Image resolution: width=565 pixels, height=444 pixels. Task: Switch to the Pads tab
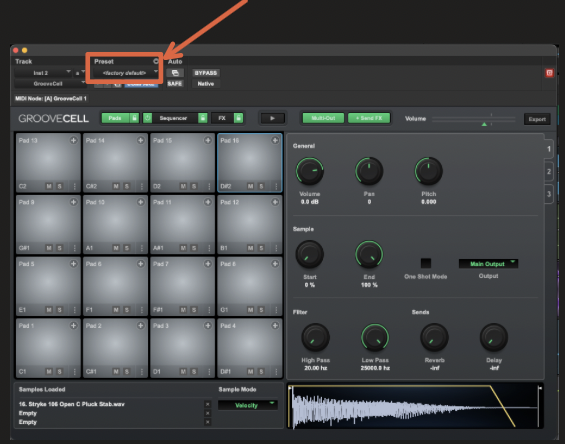click(115, 118)
